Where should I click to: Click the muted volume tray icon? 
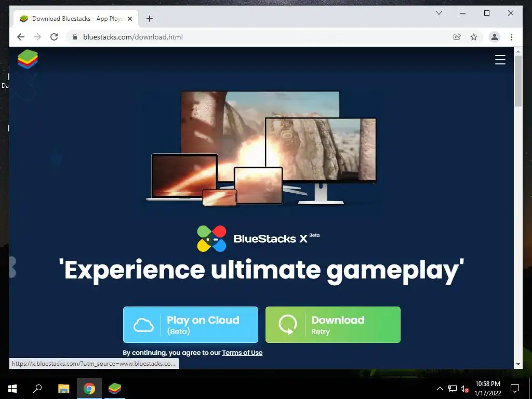coord(464,389)
